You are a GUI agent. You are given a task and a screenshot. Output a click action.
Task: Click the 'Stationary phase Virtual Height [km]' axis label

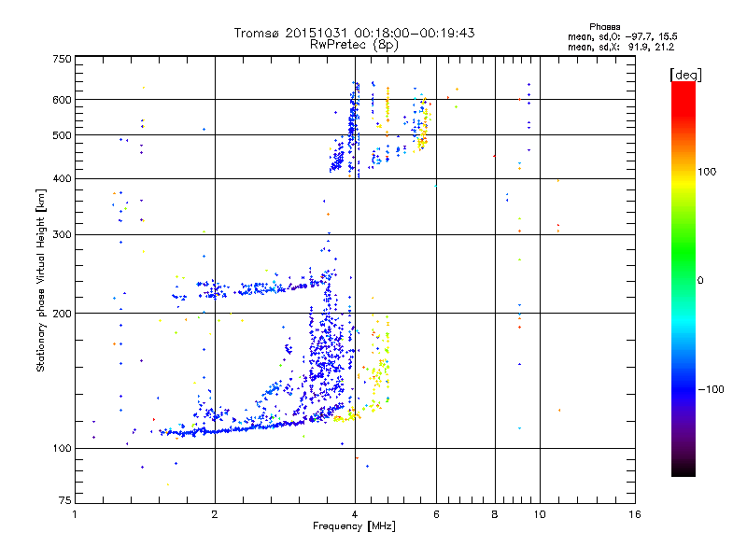(x=41, y=280)
